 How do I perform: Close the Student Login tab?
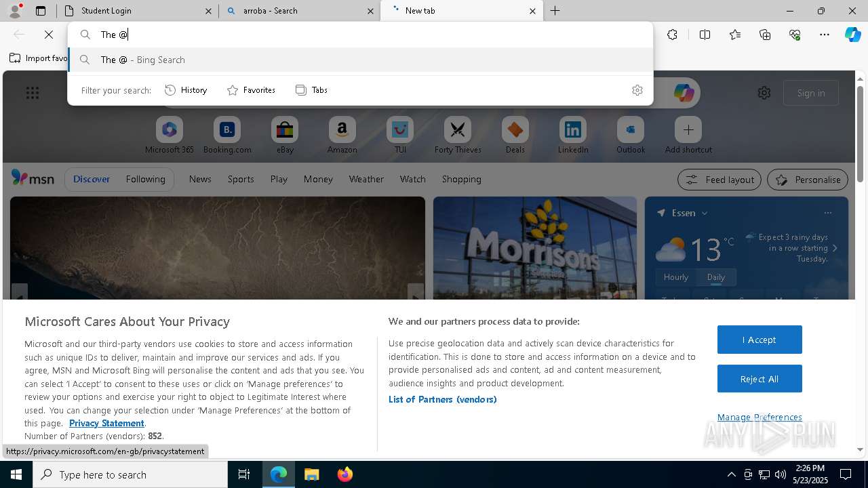point(208,11)
